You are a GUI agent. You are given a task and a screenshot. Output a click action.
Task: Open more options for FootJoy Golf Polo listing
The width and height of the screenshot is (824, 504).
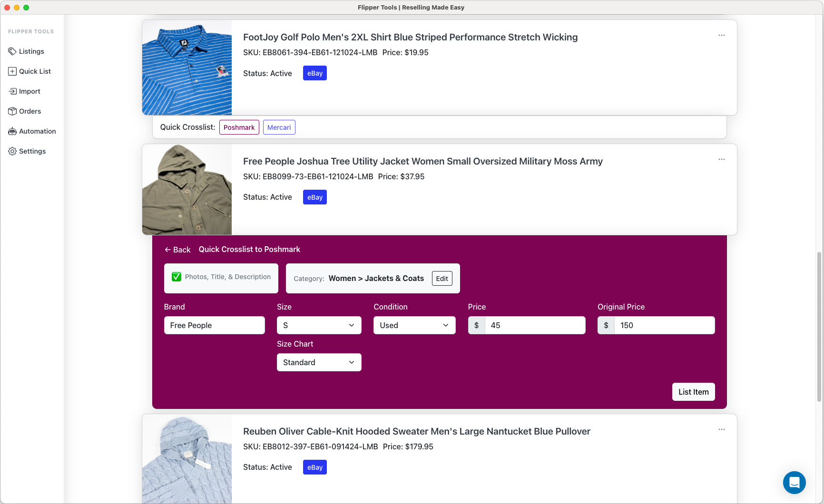(x=722, y=35)
